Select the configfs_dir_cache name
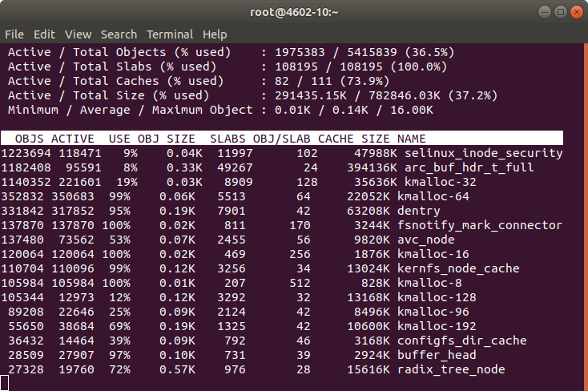Image resolution: width=588 pixels, height=391 pixels. pyautogui.click(x=462, y=341)
